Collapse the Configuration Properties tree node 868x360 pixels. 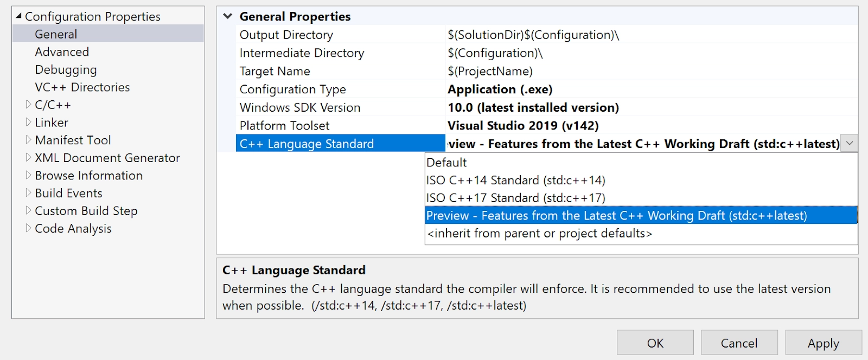tap(19, 16)
